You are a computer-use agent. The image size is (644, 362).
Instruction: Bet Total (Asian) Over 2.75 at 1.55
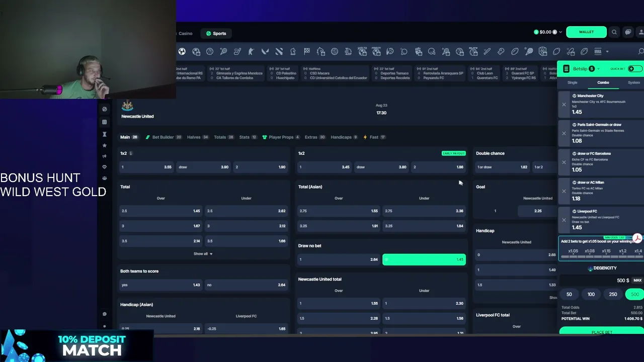click(x=339, y=211)
